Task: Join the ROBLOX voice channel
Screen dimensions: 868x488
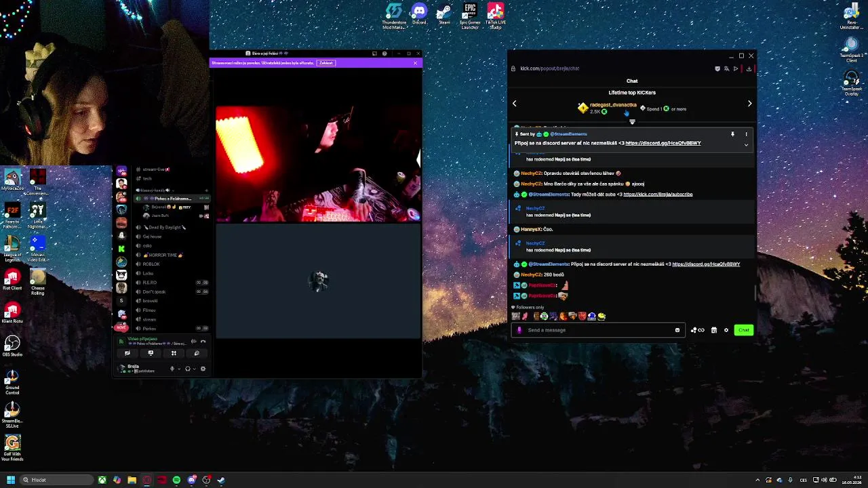Action: click(x=151, y=264)
